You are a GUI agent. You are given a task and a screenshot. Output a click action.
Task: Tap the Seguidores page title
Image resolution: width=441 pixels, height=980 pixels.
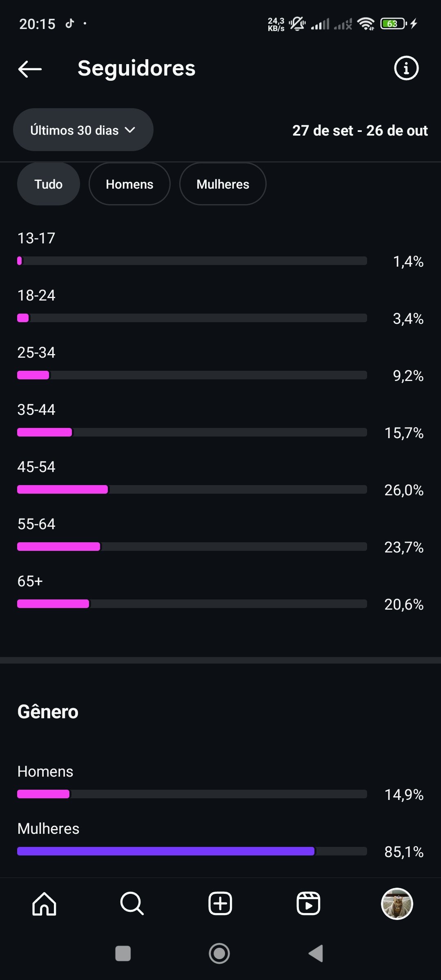(x=136, y=68)
